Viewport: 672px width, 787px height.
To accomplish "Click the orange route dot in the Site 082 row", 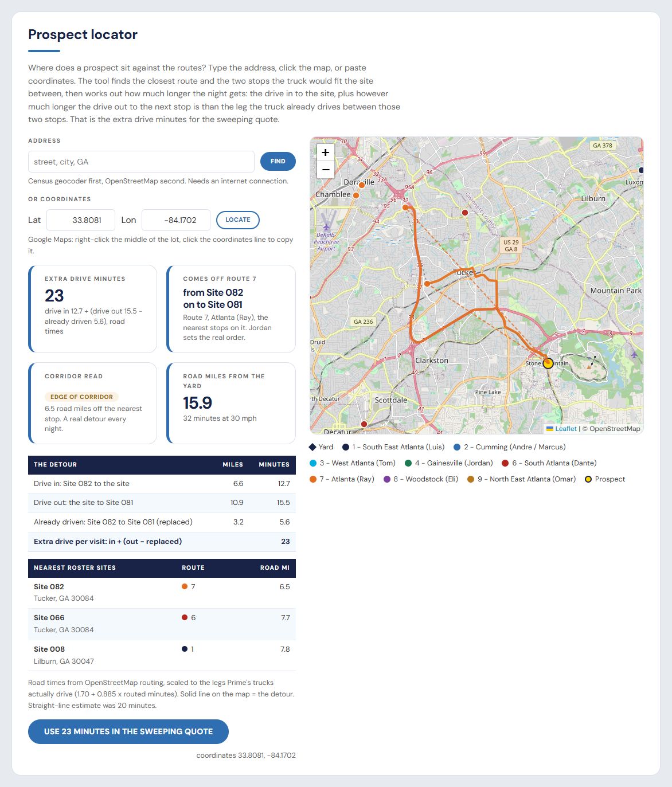I will pos(185,586).
